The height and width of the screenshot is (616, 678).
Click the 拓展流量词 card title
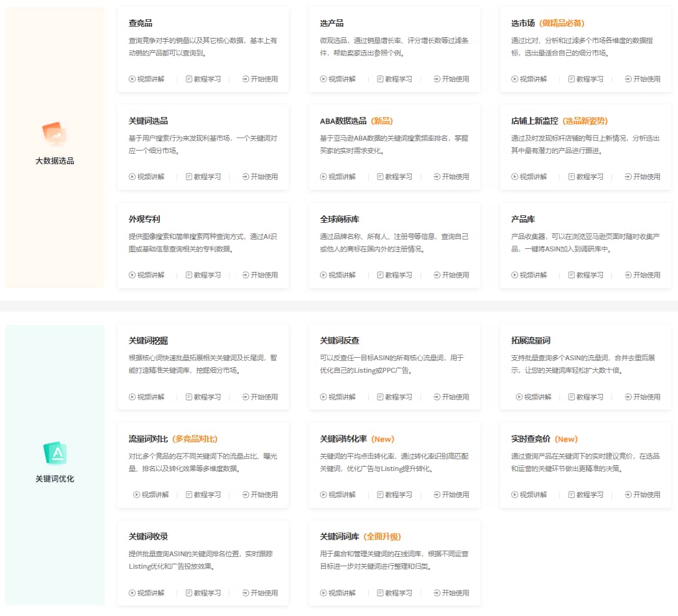pyautogui.click(x=531, y=340)
